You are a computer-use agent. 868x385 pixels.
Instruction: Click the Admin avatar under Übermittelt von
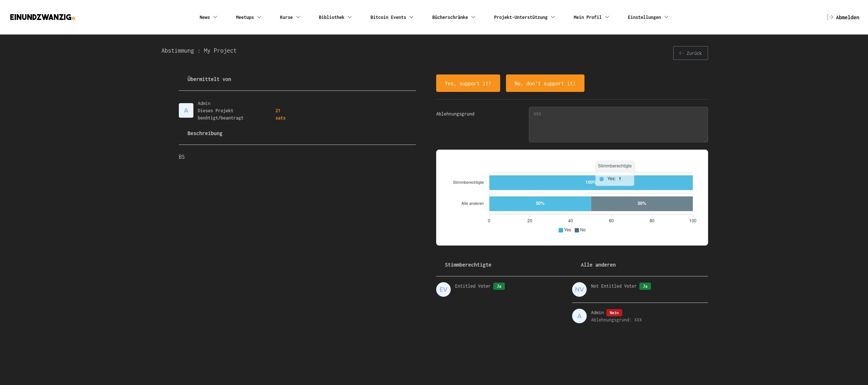186,110
